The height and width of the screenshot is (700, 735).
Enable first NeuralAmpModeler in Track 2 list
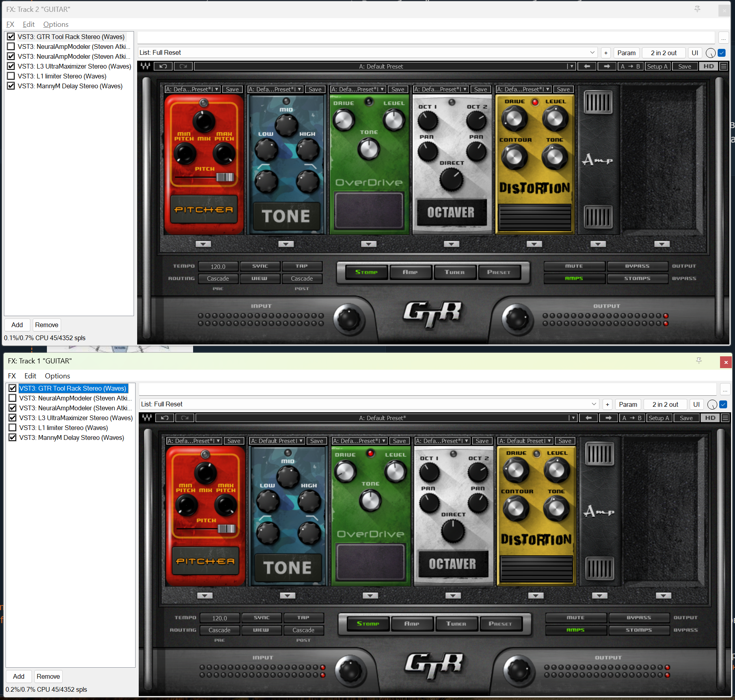click(x=11, y=47)
